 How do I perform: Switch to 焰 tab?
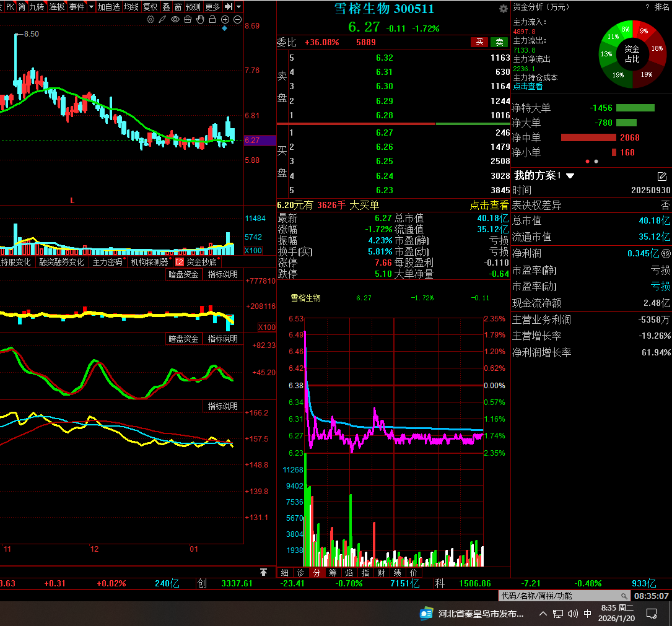tap(349, 573)
